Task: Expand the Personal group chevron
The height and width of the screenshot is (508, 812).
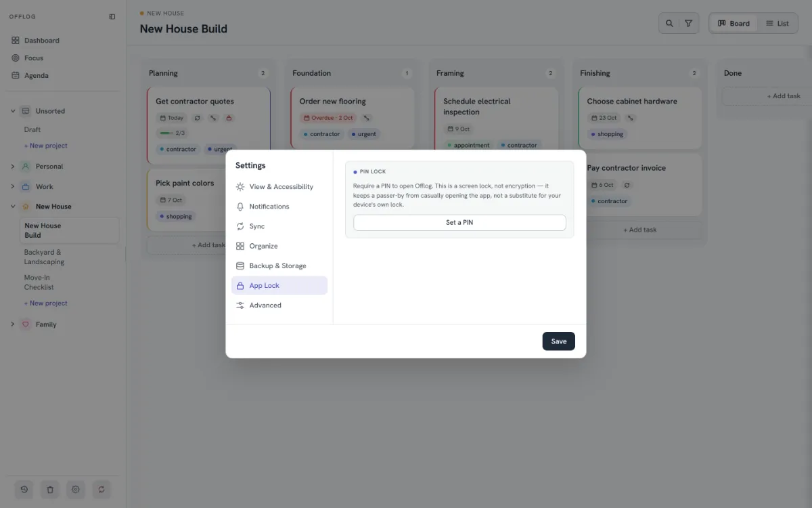Action: pos(13,167)
